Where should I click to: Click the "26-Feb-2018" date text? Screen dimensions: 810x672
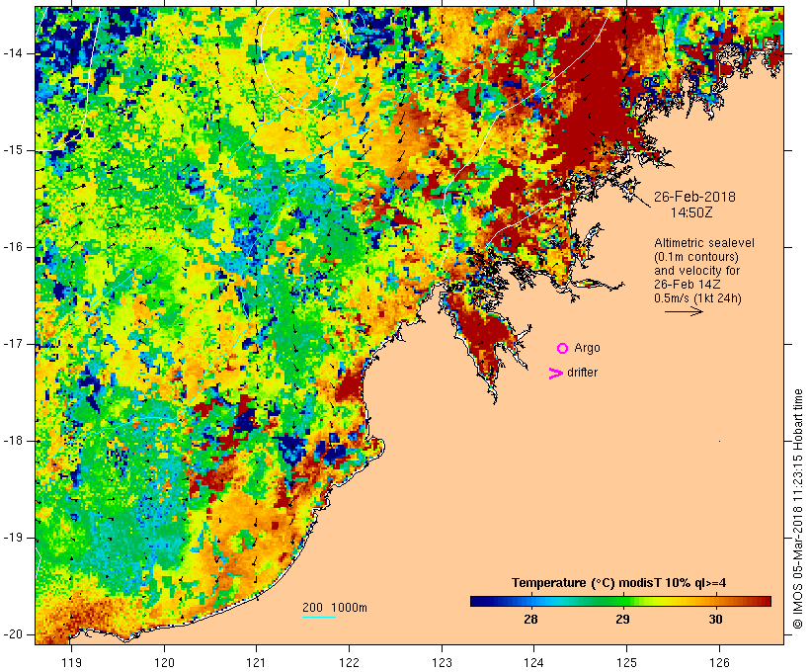coord(694,197)
